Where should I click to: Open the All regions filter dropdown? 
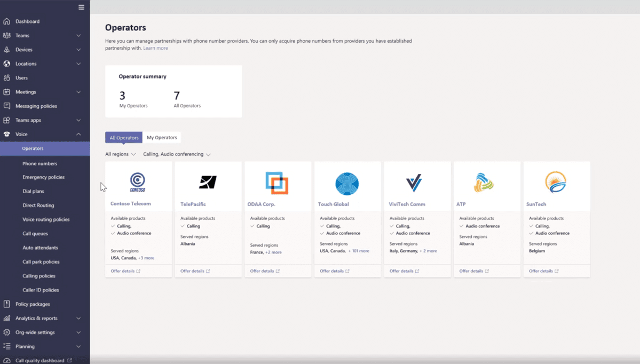click(121, 154)
